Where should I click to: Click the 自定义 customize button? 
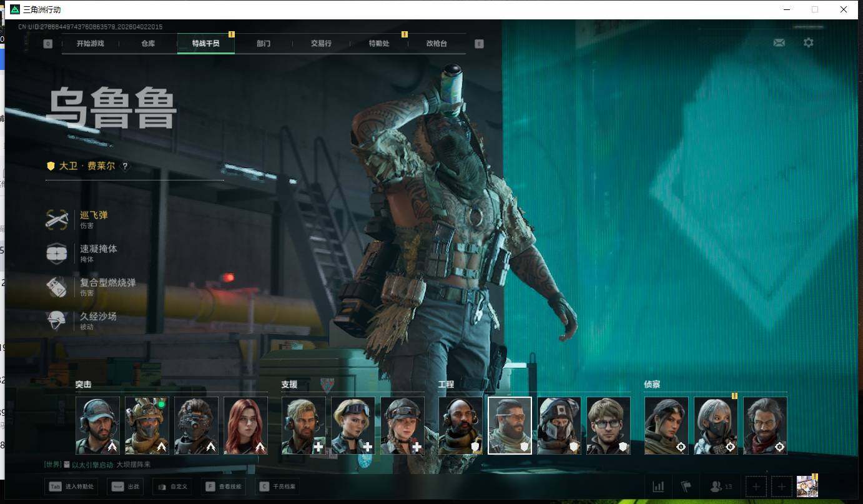click(x=172, y=487)
